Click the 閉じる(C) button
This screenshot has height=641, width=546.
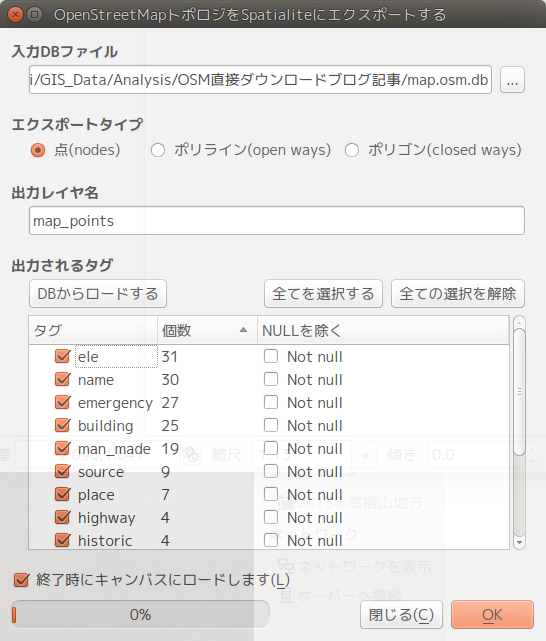click(401, 614)
